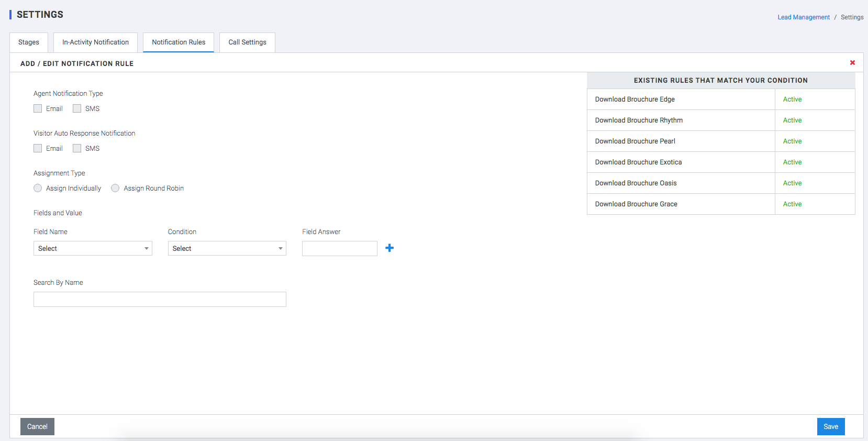Click Active status of Brouchure Oasis
This screenshot has width=868, height=441.
pyautogui.click(x=792, y=183)
